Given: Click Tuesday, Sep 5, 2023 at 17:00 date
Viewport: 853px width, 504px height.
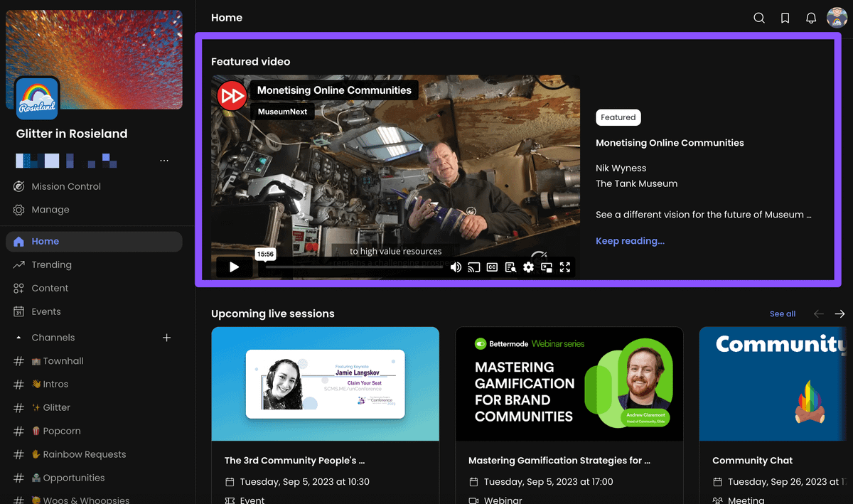Looking at the screenshot, I should click(549, 482).
